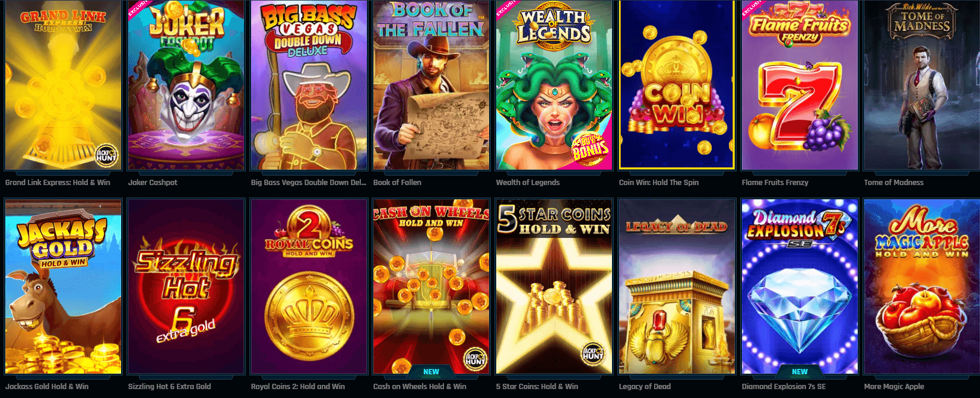Screen dimensions: 980x398
Task: Click the Exclusive ribbon on Joker Cashpot
Action: pos(139,8)
